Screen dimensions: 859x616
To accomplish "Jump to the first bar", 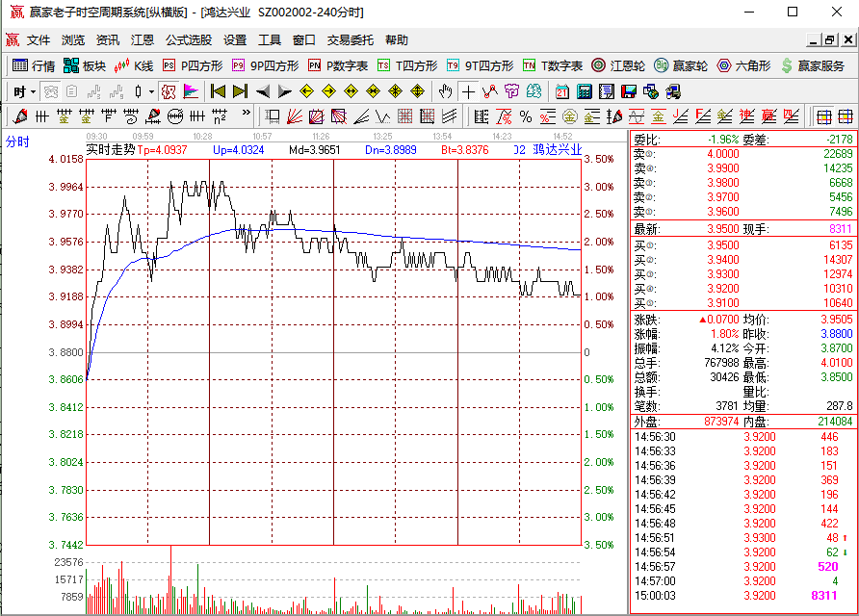I will point(218,91).
